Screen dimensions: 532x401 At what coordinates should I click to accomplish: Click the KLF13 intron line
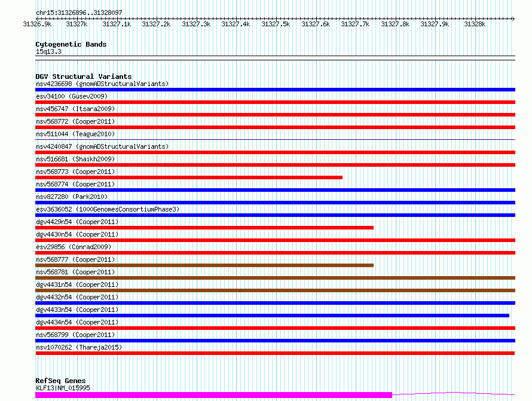[x=454, y=394]
